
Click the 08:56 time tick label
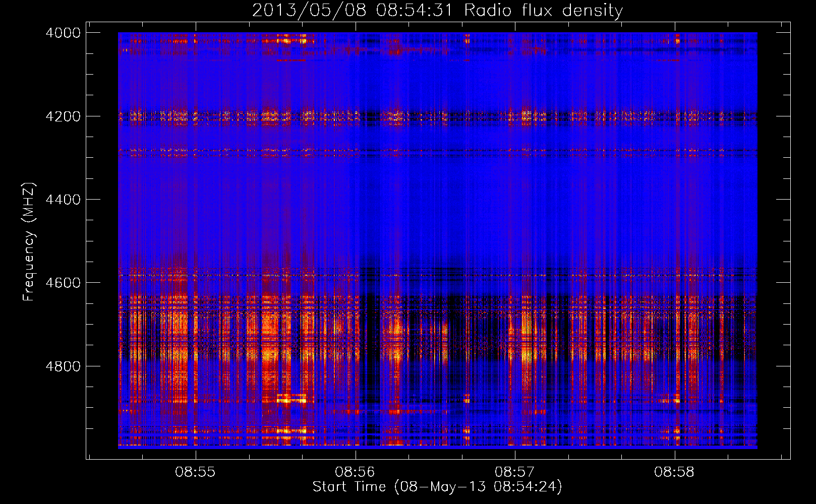pos(355,472)
